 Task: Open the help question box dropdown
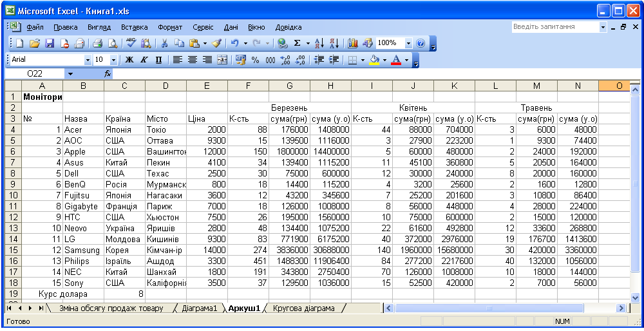click(603, 27)
